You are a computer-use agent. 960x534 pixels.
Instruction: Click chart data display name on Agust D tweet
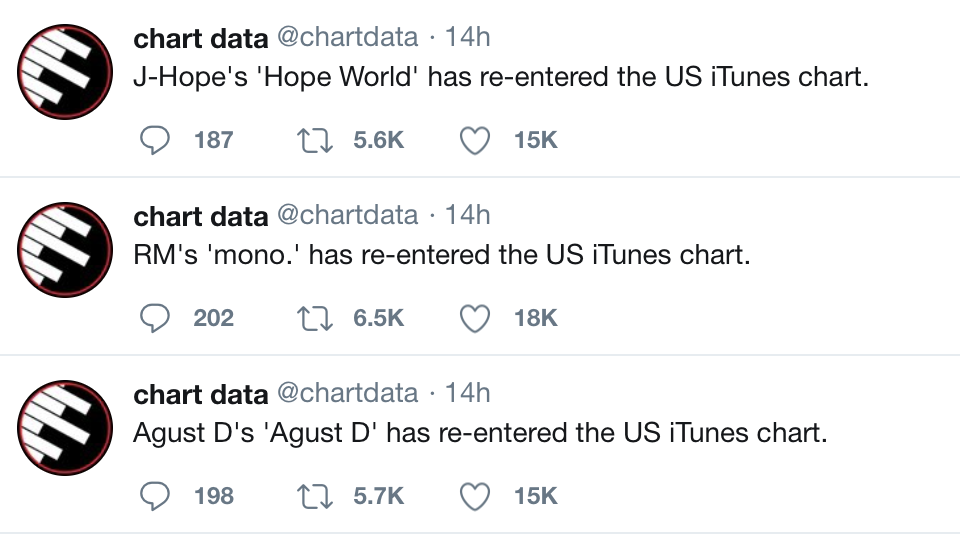201,395
